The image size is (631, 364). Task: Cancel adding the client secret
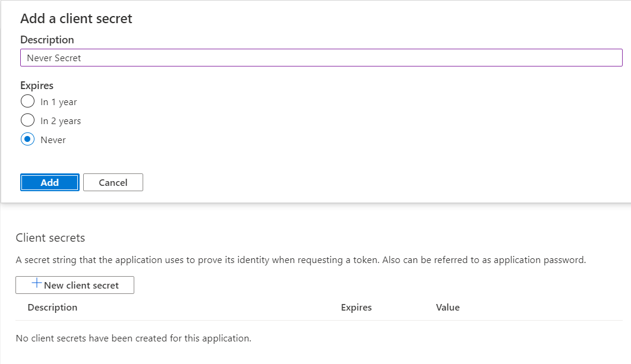pyautogui.click(x=113, y=182)
